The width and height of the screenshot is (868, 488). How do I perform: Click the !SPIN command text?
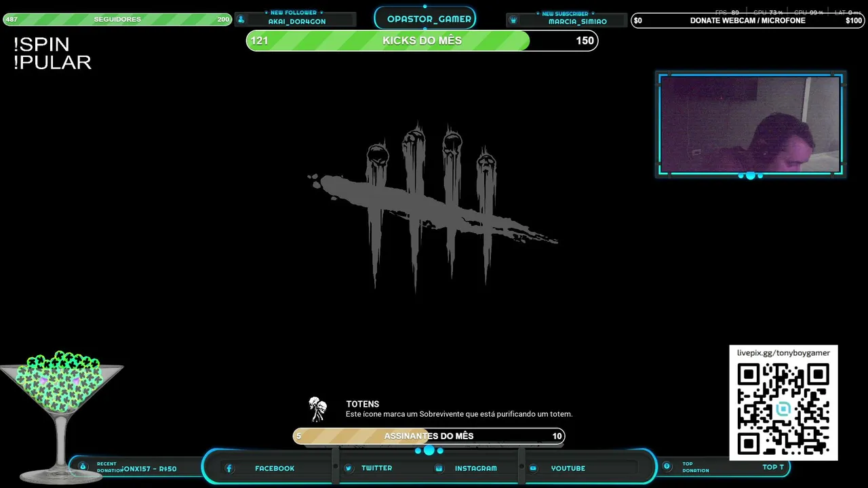(41, 45)
